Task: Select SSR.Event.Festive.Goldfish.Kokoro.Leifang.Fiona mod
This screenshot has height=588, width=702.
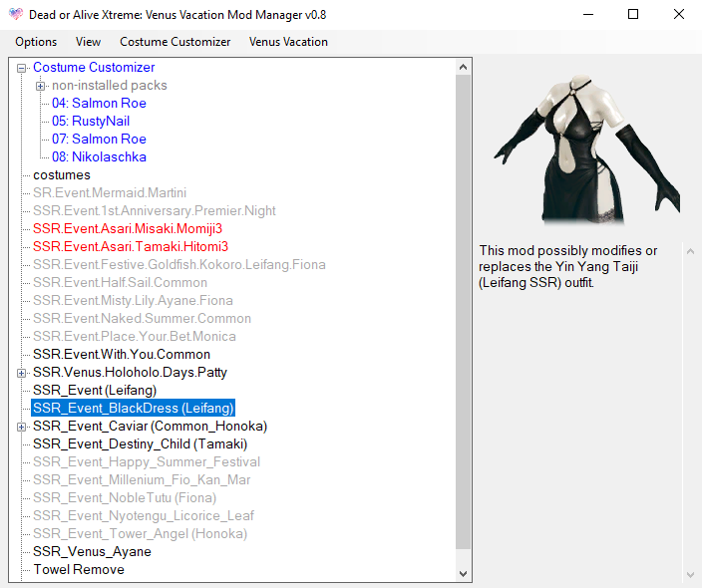Action: point(179,264)
